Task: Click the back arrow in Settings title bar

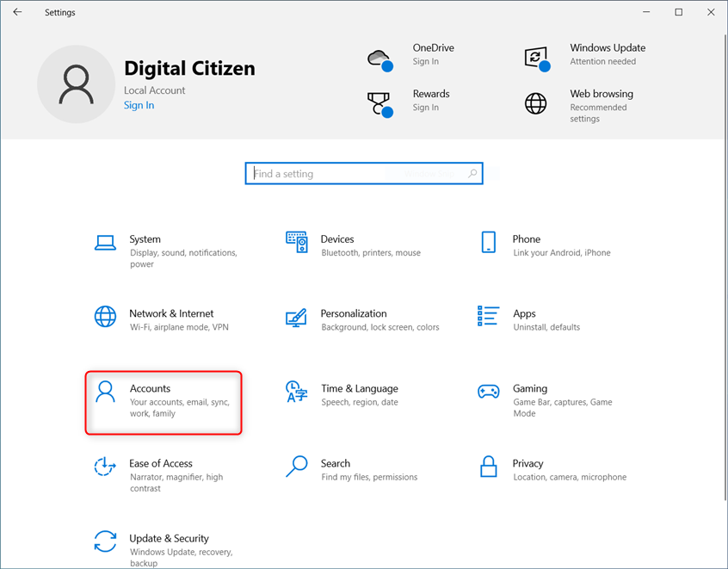Action: click(17, 12)
